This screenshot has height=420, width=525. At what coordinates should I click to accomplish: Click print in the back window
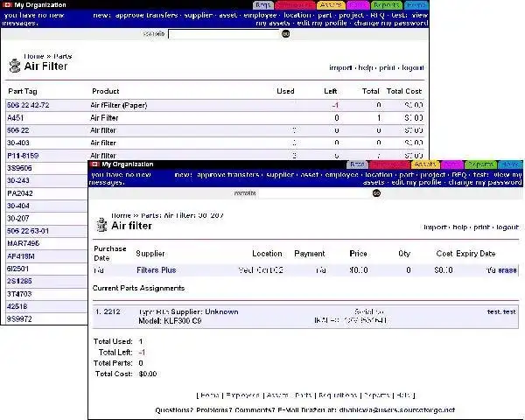point(387,67)
